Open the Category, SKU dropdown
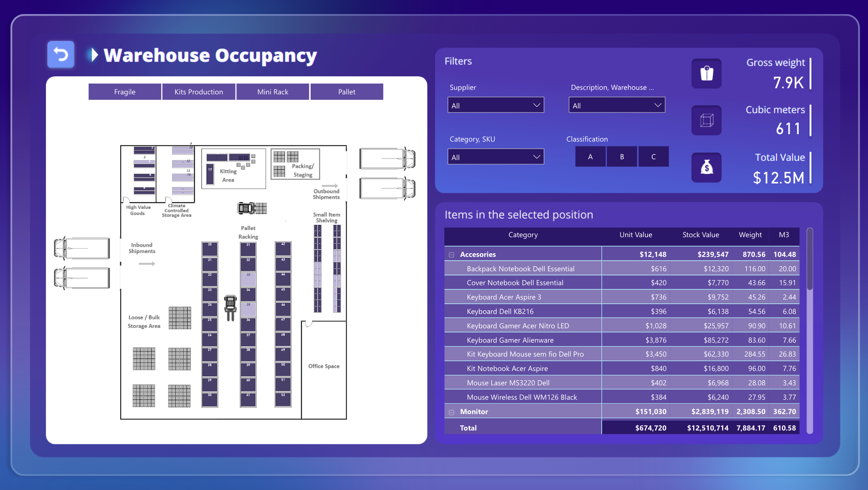 click(495, 157)
